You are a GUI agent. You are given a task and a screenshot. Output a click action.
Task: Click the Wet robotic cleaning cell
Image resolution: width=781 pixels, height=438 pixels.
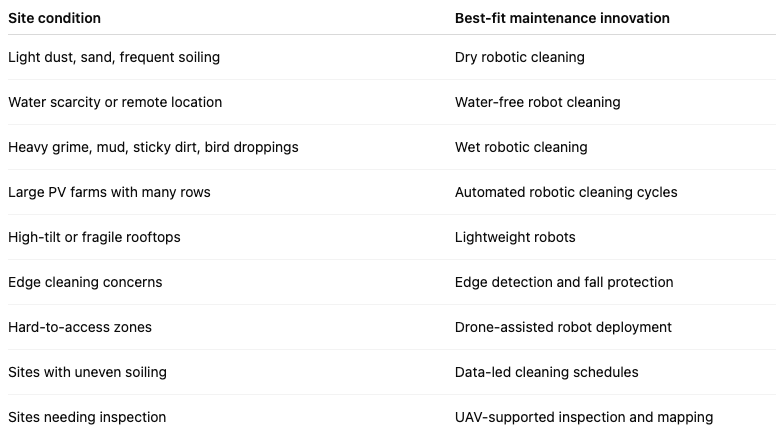click(x=521, y=147)
